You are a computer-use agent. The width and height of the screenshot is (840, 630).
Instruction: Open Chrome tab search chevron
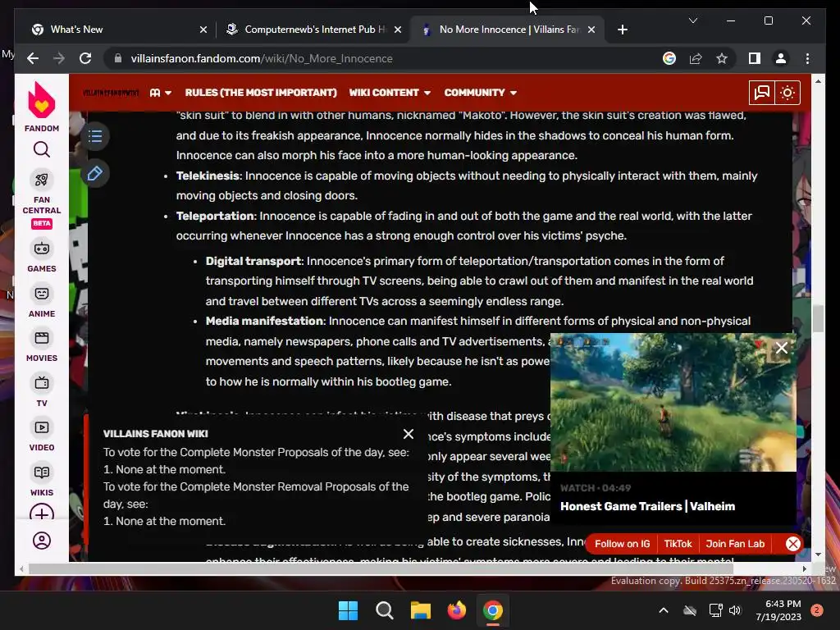click(x=692, y=21)
